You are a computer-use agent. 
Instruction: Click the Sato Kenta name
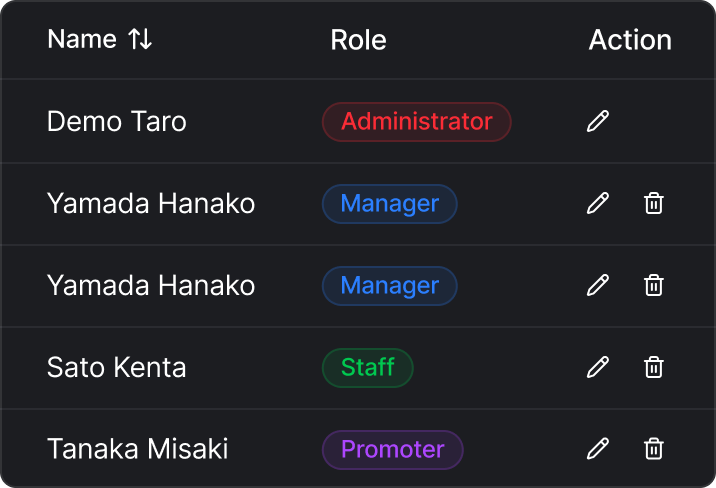coord(117,367)
